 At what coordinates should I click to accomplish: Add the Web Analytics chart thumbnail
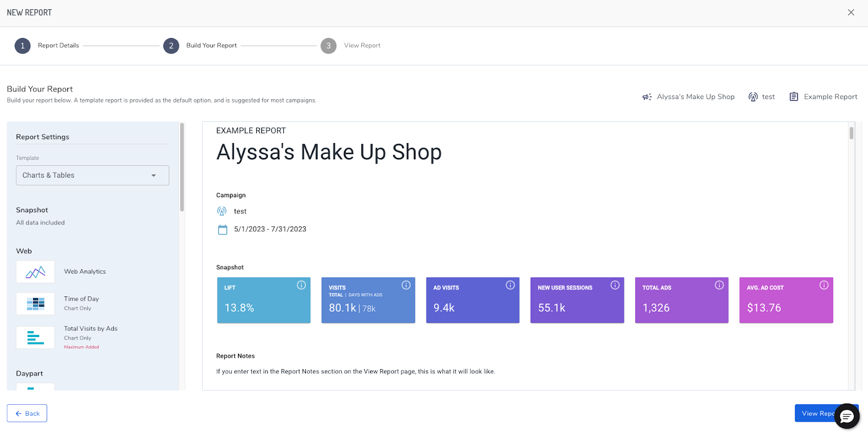pos(35,272)
